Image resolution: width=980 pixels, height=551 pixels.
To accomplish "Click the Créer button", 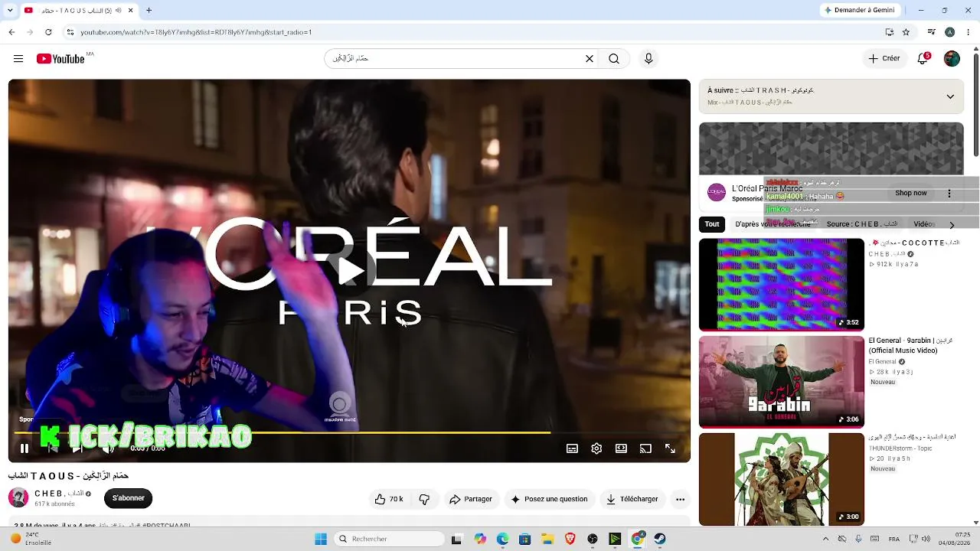I will pyautogui.click(x=884, y=59).
